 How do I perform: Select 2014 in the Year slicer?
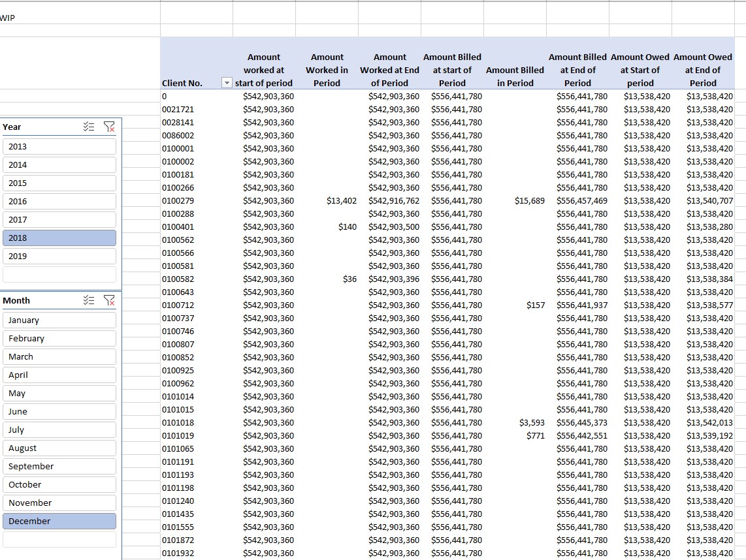tap(59, 165)
